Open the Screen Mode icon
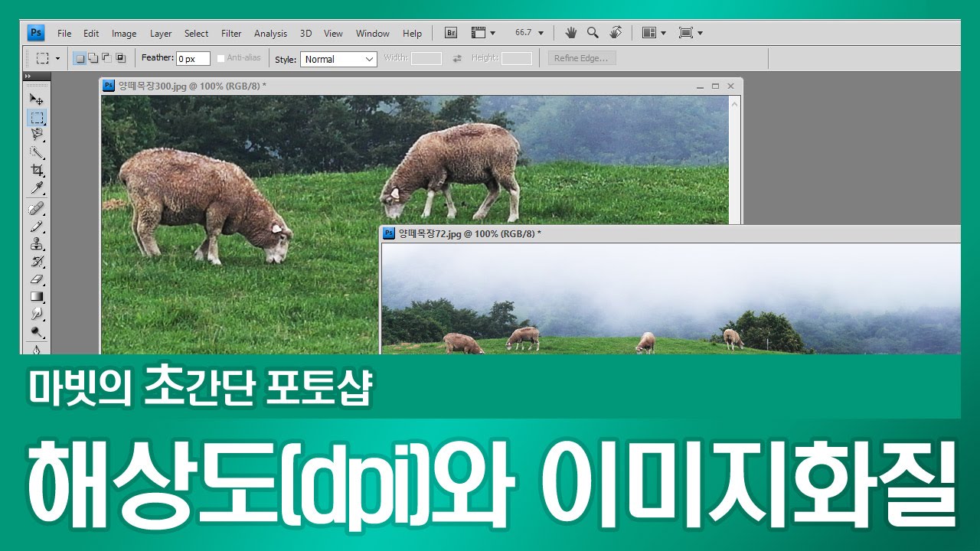Viewport: 980px width, 551px height. [x=686, y=33]
